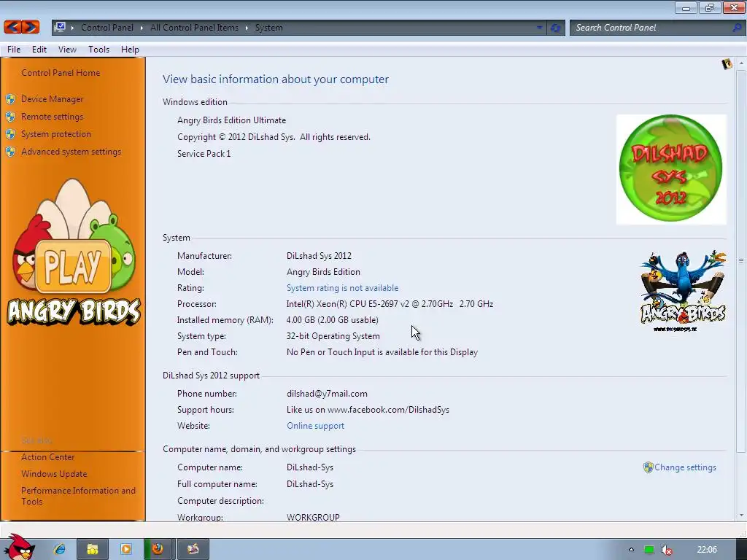This screenshot has width=747, height=560.
Task: Open the Edit menu
Action: pyautogui.click(x=39, y=50)
